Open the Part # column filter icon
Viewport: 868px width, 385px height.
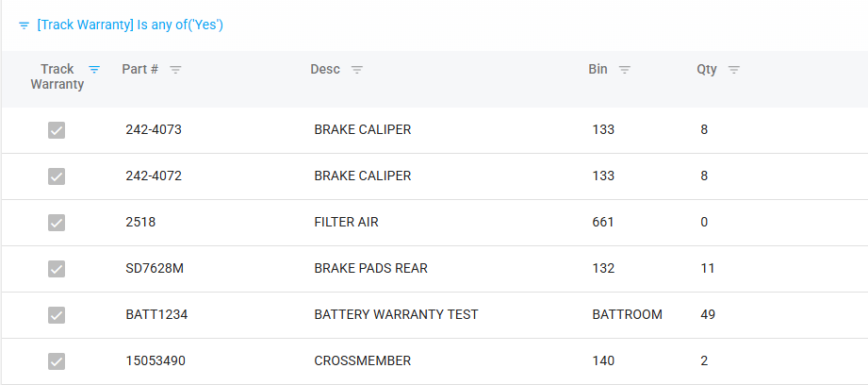point(176,69)
